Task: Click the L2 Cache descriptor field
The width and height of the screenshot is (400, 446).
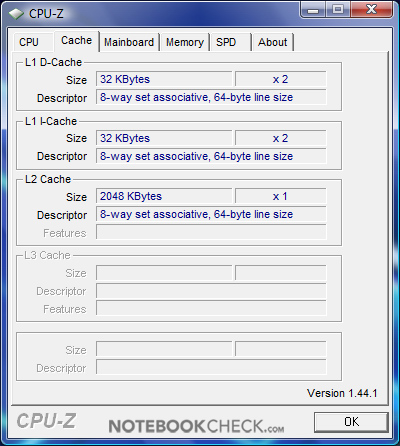Action: pos(211,214)
